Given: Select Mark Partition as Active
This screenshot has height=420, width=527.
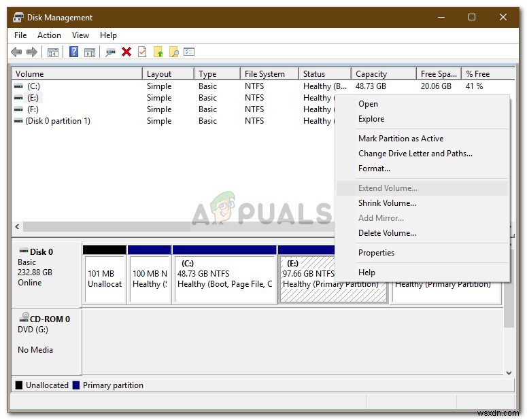Looking at the screenshot, I should coord(422,139).
